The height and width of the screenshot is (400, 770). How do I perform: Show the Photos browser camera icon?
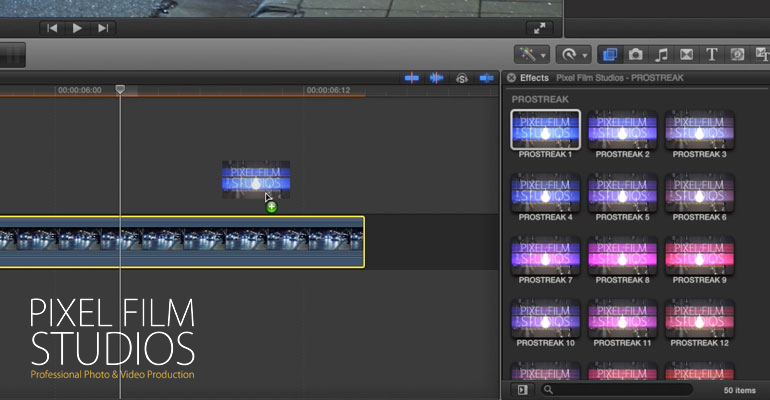(635, 54)
